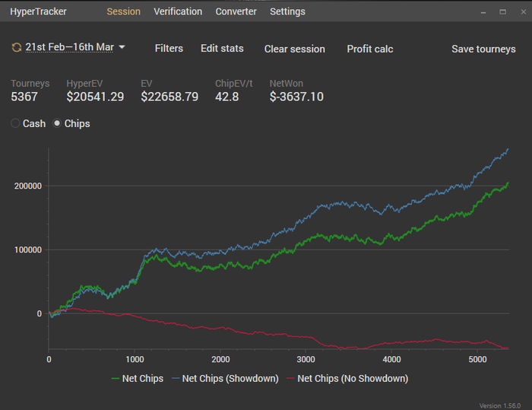Open the Settings tab
This screenshot has width=532, height=410.
tap(287, 11)
